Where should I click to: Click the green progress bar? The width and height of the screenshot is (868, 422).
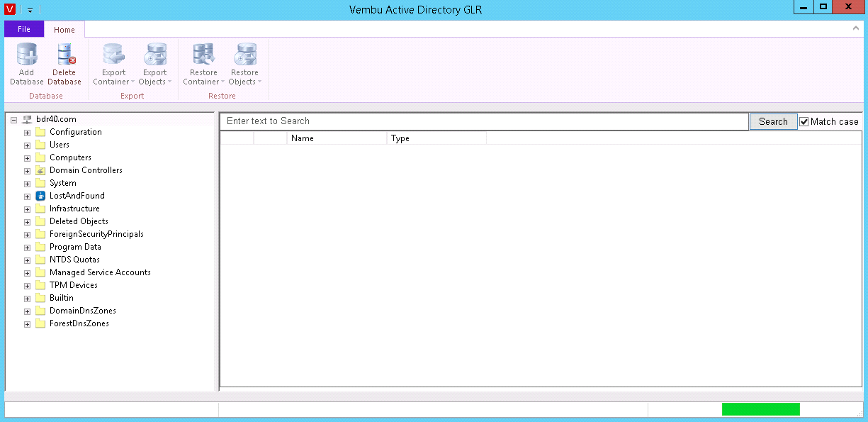pyautogui.click(x=761, y=409)
